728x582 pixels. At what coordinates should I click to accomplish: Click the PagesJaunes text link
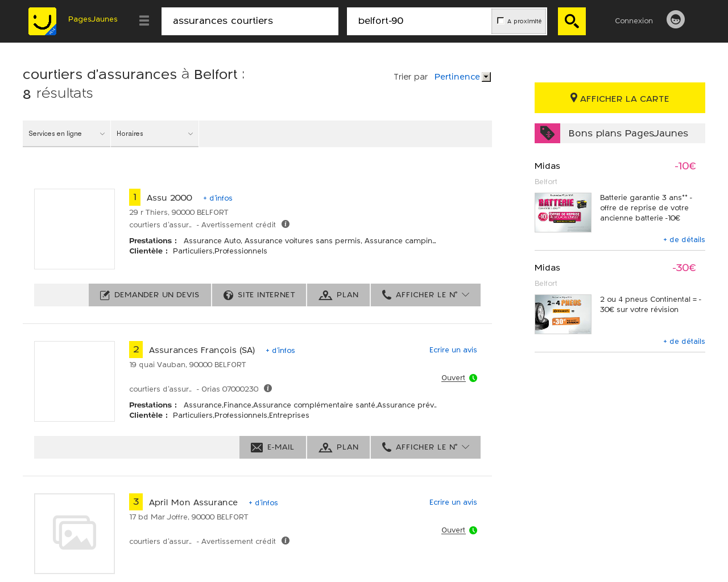click(93, 19)
